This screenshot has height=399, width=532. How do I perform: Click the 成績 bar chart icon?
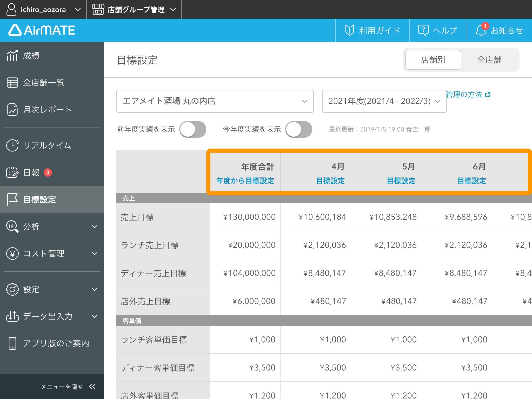click(12, 56)
